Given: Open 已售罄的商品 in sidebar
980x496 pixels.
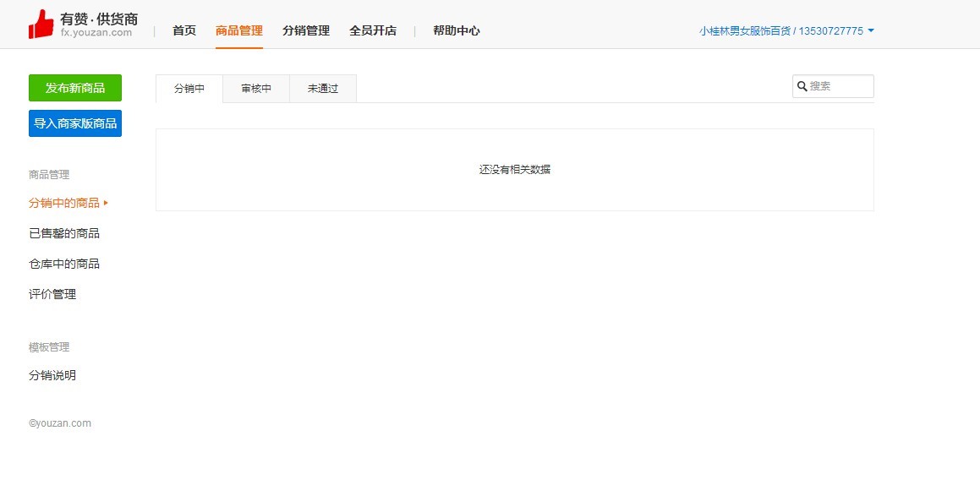Looking at the screenshot, I should (x=63, y=233).
